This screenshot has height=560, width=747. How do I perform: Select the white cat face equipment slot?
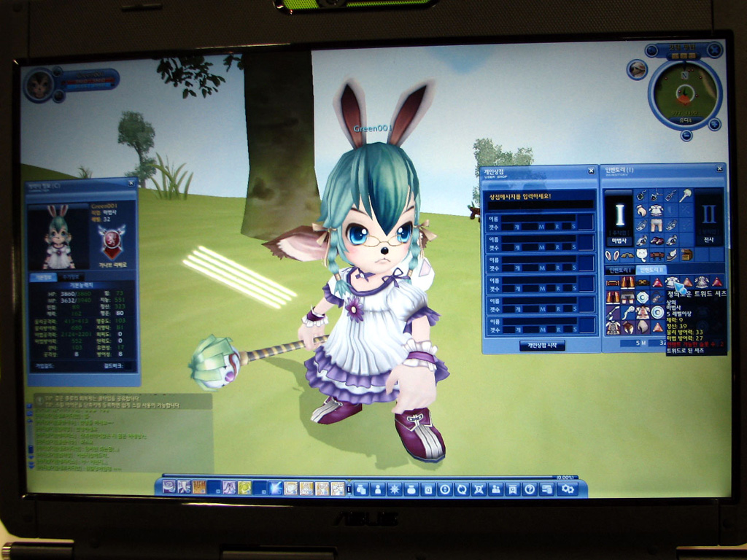point(642,255)
